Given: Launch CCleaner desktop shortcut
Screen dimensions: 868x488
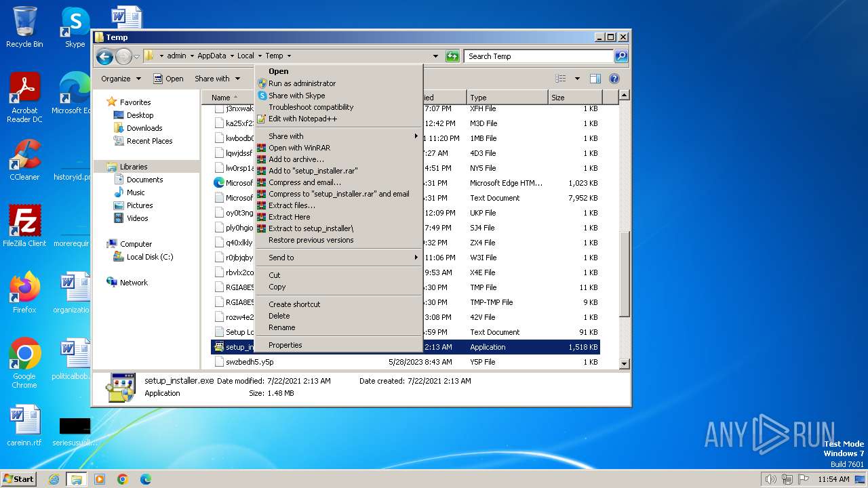Looking at the screenshot, I should tap(24, 160).
